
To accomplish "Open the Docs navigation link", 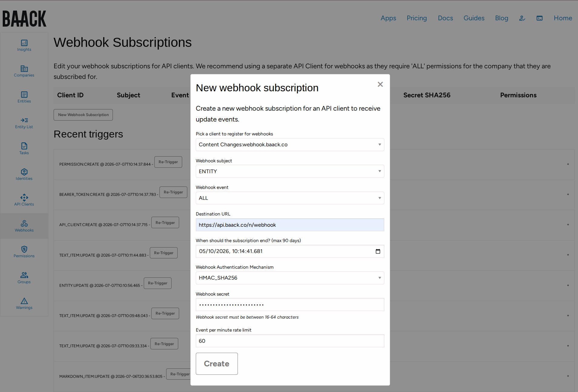I will click(x=445, y=18).
